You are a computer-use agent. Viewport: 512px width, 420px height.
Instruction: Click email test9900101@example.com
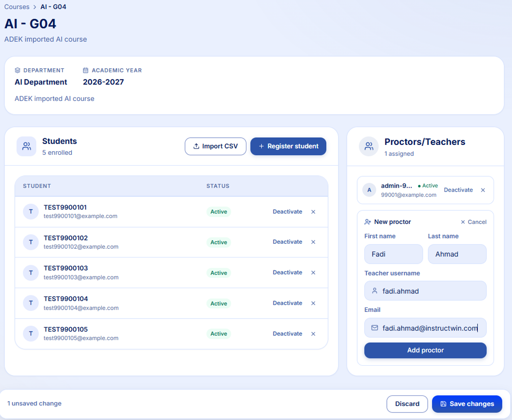click(x=80, y=216)
